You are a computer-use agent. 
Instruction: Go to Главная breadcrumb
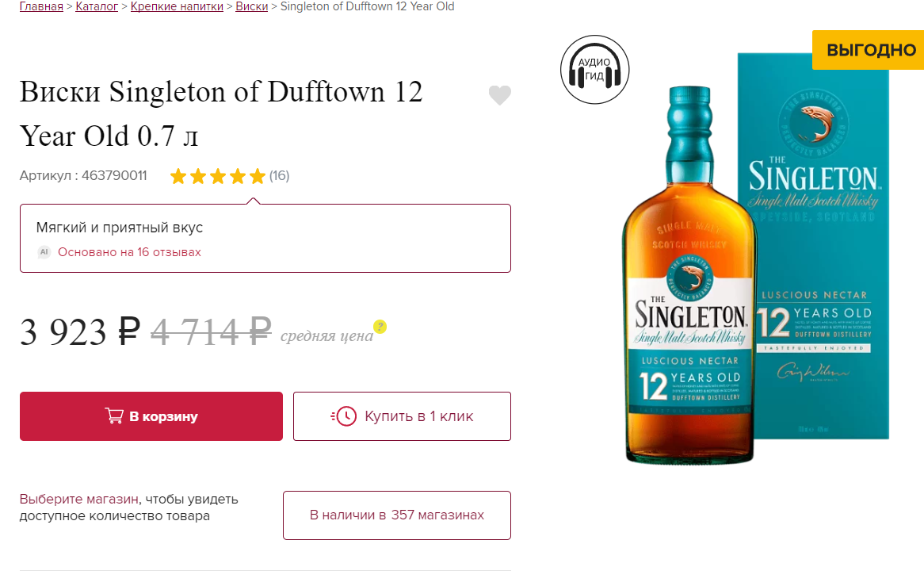[41, 6]
